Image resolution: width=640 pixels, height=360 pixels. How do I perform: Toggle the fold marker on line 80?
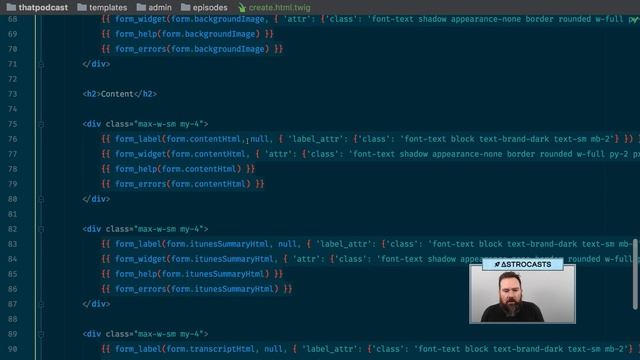tap(41, 199)
